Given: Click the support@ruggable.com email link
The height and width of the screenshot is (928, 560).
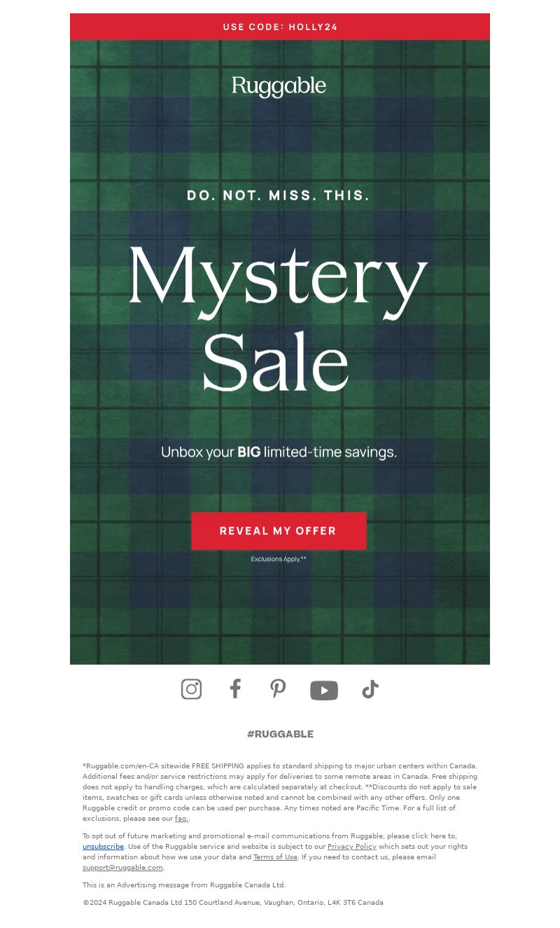Looking at the screenshot, I should click(x=122, y=868).
